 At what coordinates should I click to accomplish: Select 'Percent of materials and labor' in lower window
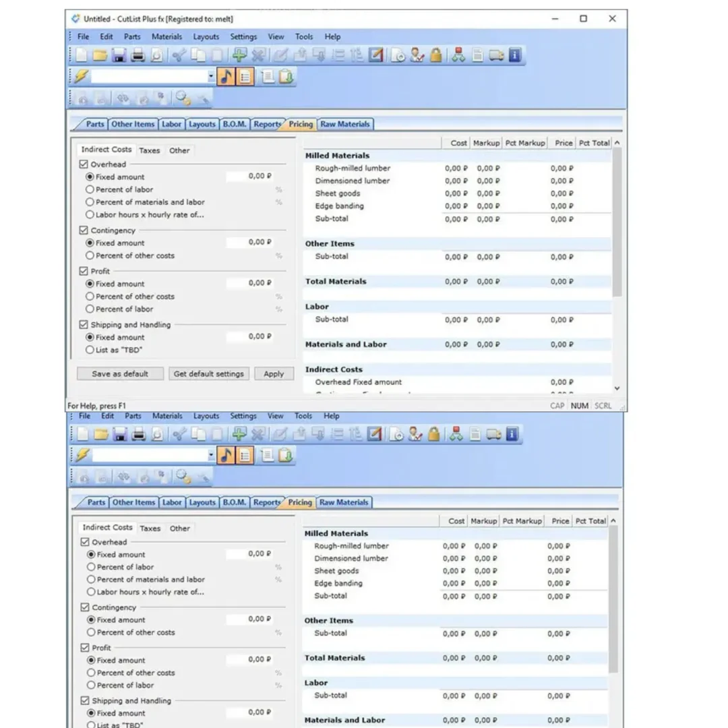tap(90, 580)
